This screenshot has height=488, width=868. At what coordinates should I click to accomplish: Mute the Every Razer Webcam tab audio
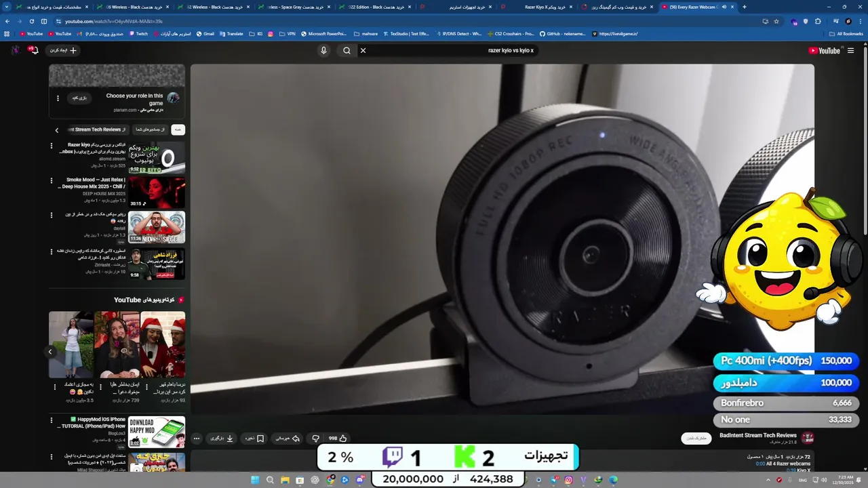(724, 7)
